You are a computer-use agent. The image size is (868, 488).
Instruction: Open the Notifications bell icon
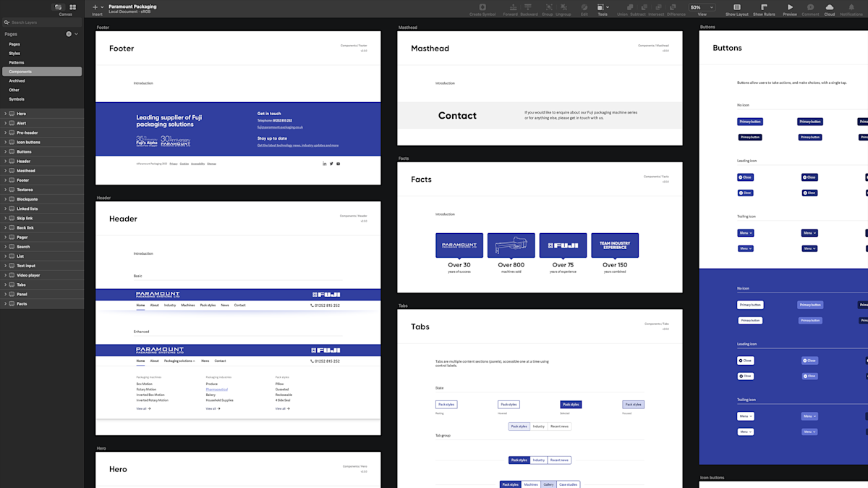[851, 7]
